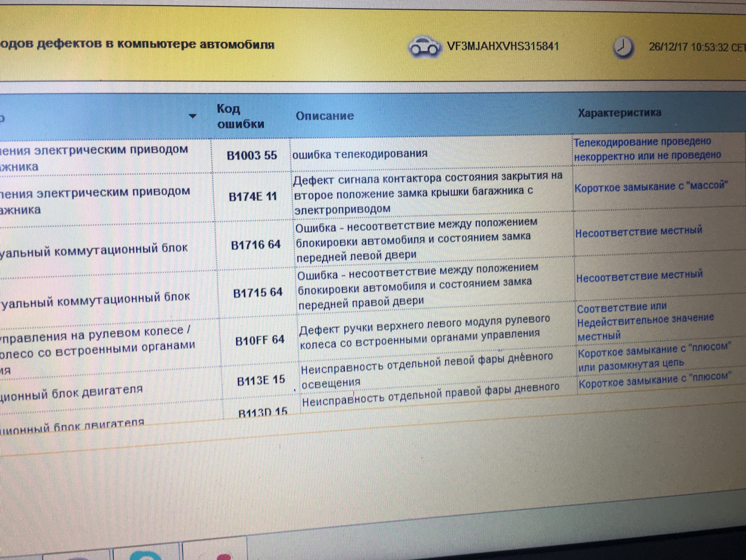The height and width of the screenshot is (560, 746).
Task: Select error code B1716 64
Action: point(256,245)
